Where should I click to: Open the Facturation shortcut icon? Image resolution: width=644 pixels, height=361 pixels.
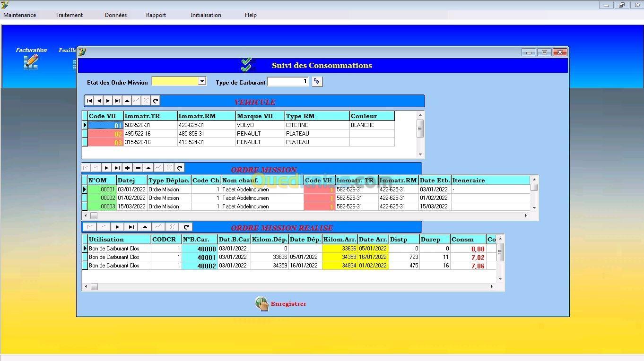(x=31, y=62)
